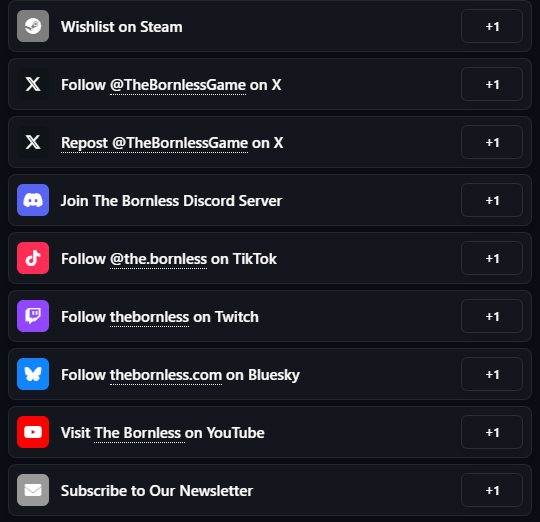540x522 pixels.
Task: Claim +1 for Wishlist on Steam
Action: (492, 26)
